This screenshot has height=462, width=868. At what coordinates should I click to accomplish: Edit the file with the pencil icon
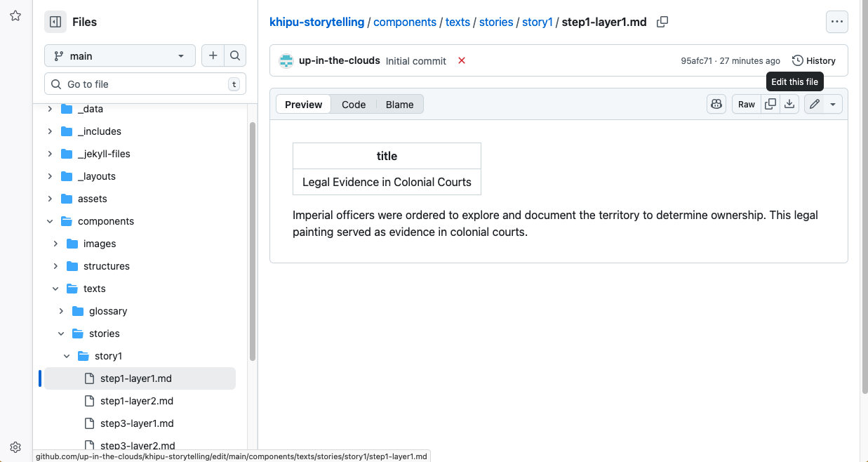click(814, 104)
